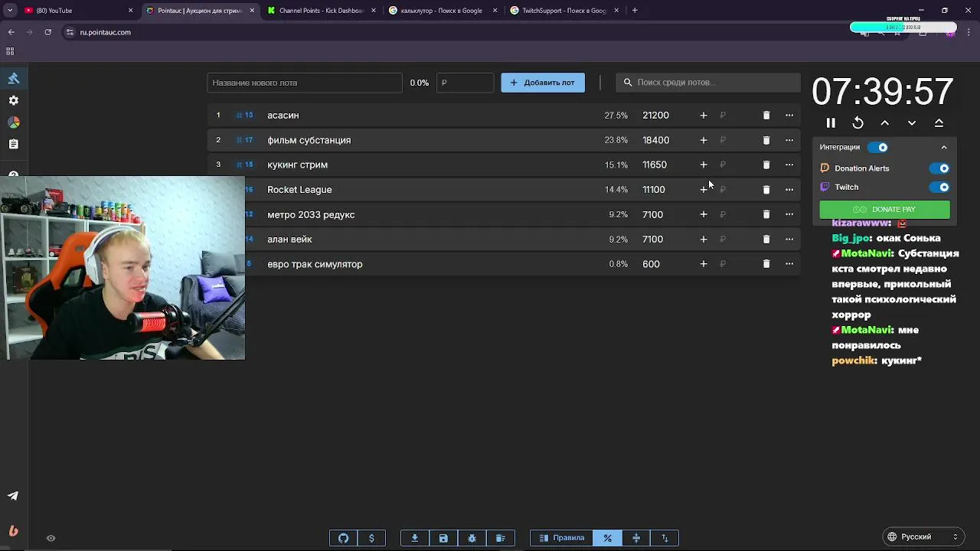
Task: Click plus icon for асасин lot
Action: point(704,116)
